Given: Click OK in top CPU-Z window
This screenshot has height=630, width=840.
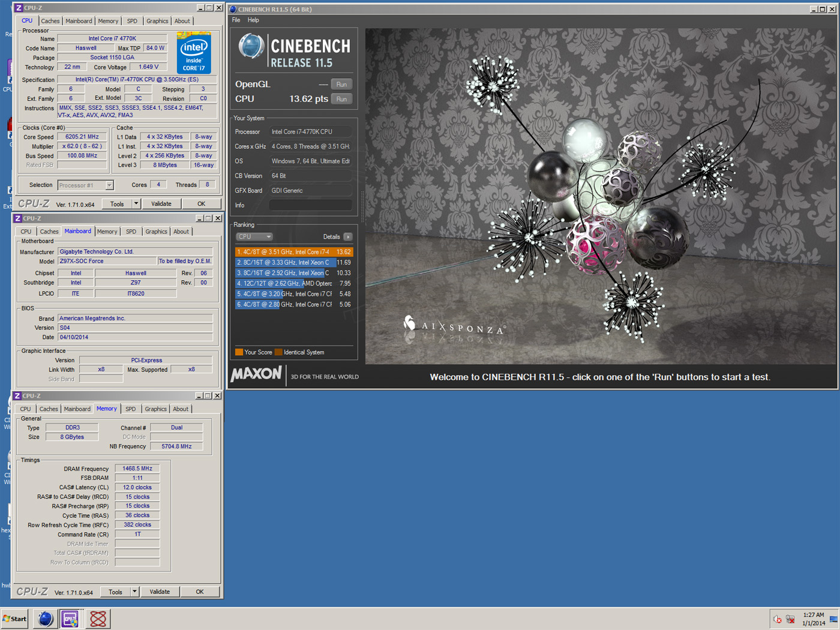Looking at the screenshot, I should pyautogui.click(x=201, y=204).
